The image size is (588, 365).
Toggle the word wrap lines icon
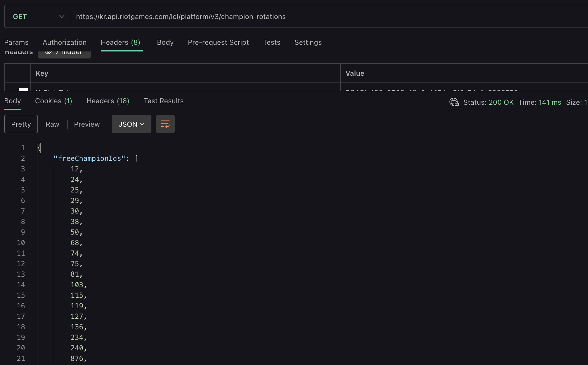[165, 124]
